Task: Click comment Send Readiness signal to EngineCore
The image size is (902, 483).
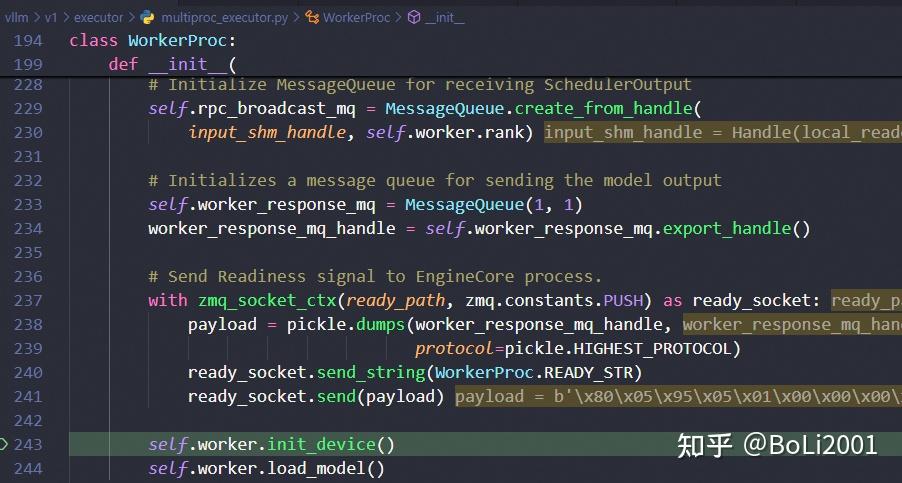Action: click(375, 277)
